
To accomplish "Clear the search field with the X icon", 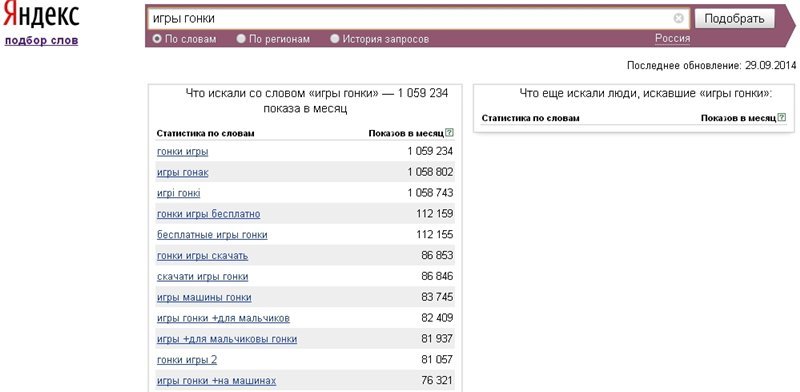I will tap(678, 18).
